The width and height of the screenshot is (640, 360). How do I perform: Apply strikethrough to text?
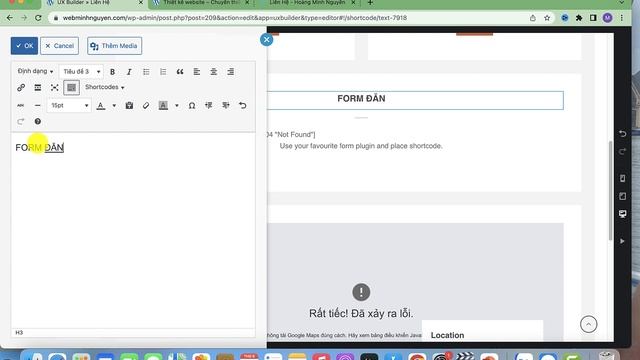(x=20, y=105)
